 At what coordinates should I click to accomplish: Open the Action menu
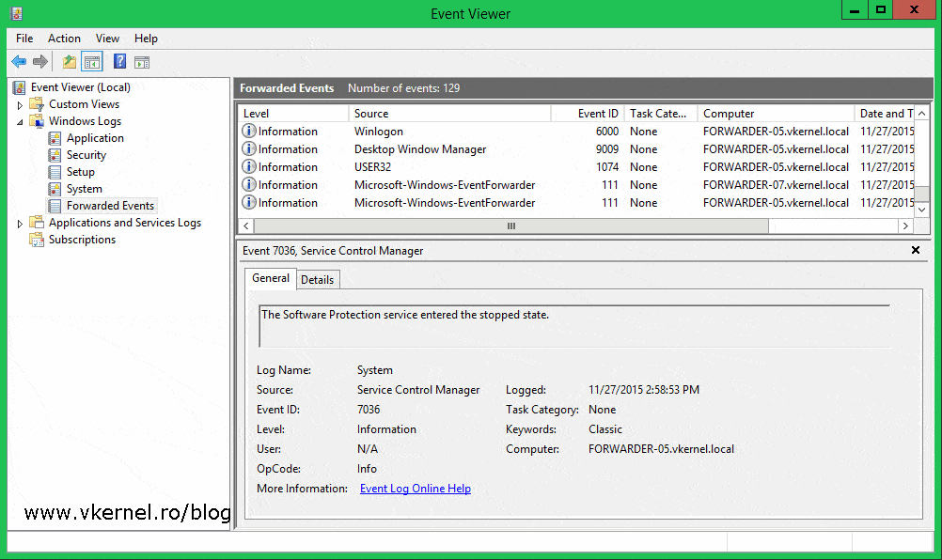click(x=63, y=39)
